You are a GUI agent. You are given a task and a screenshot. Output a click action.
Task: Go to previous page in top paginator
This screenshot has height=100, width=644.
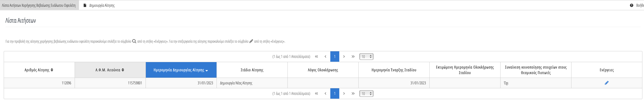[x=325, y=57]
